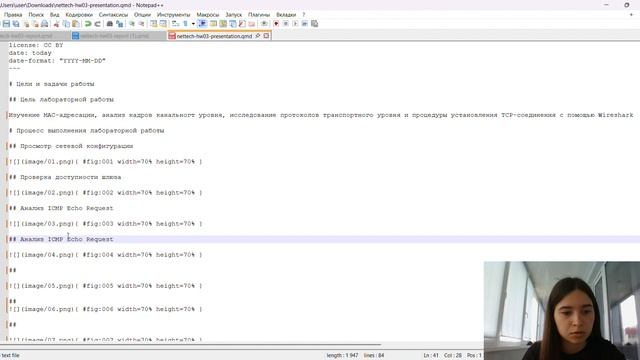Open the Синтаксисы menu
640x360 pixels.
pyautogui.click(x=113, y=15)
